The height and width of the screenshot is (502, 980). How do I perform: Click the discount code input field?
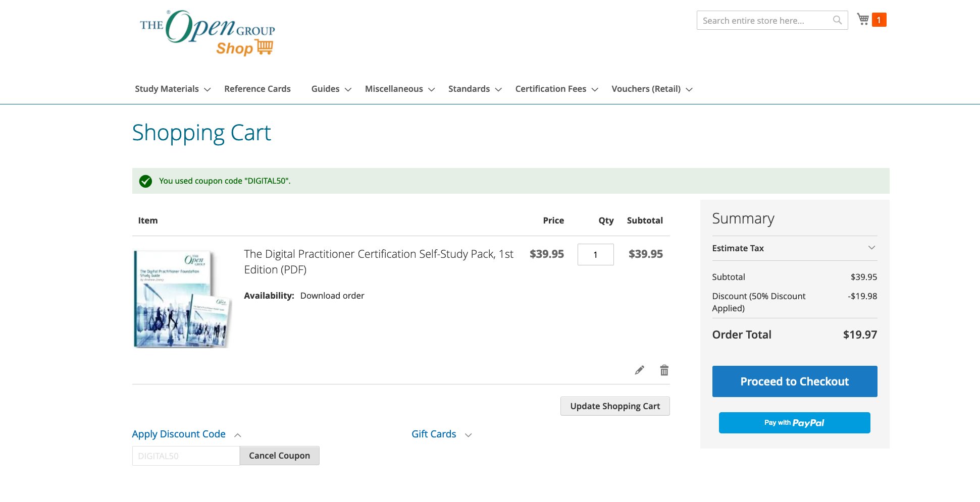pyautogui.click(x=186, y=456)
